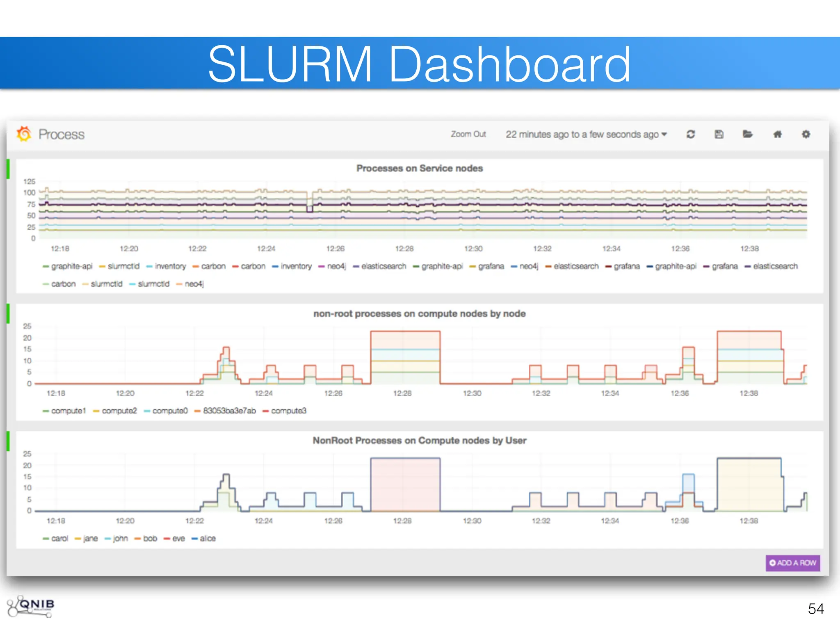The width and height of the screenshot is (840, 630).
Task: Click the refresh dashboard icon
Action: 691,134
